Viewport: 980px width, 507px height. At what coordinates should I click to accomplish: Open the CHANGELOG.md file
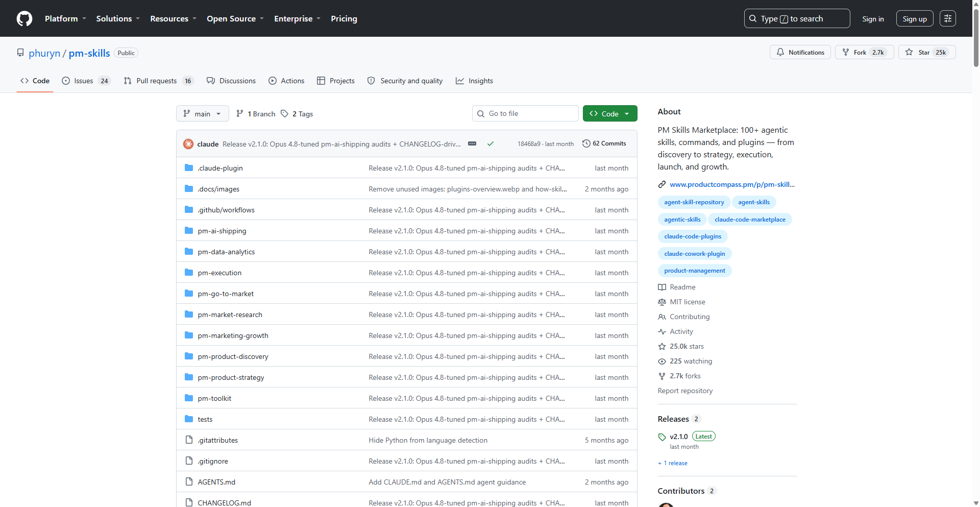(225, 503)
